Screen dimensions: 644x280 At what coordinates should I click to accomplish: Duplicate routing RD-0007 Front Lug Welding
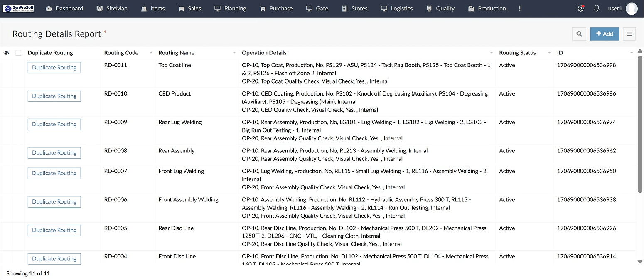(54, 173)
